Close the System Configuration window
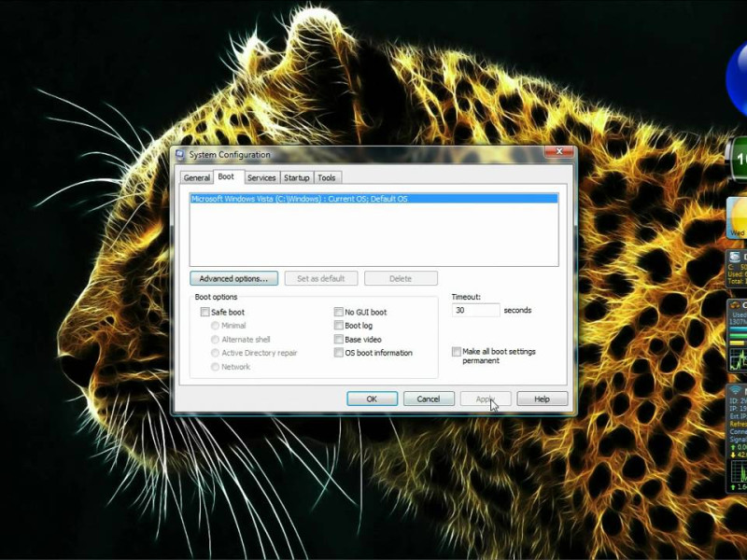 tap(559, 151)
